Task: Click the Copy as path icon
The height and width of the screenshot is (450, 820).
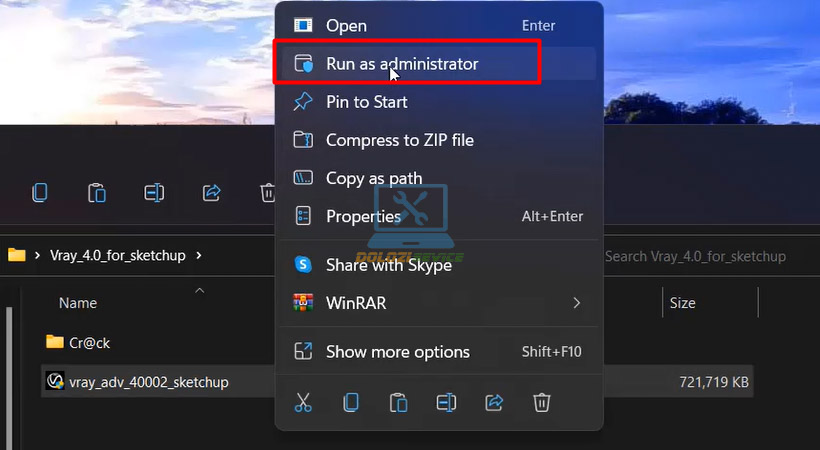Action: [x=303, y=178]
